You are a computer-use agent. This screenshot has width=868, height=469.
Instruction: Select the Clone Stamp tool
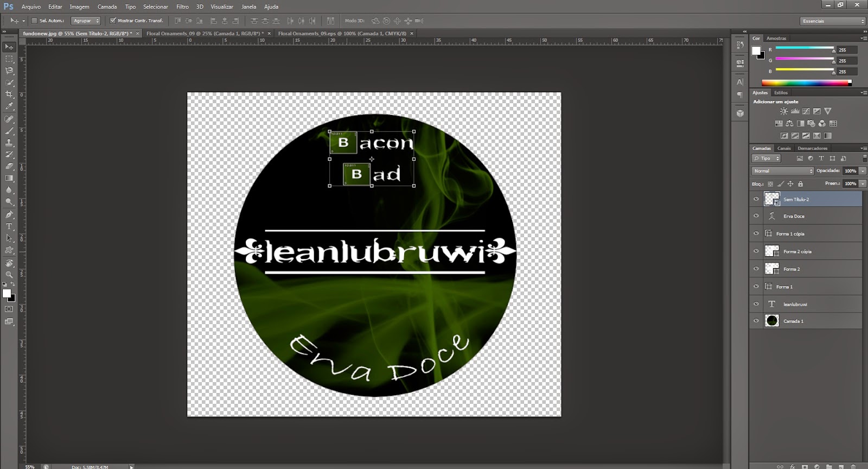point(9,143)
